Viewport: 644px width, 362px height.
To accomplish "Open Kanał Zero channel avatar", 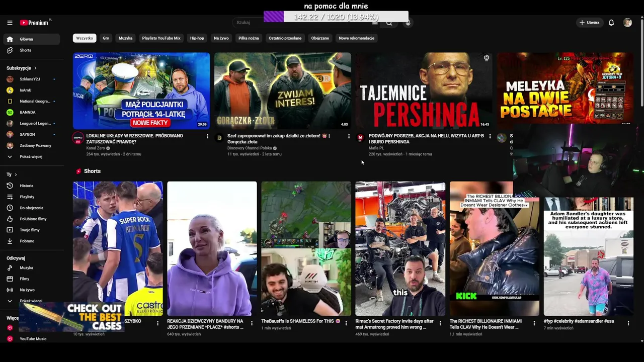I will [78, 138].
